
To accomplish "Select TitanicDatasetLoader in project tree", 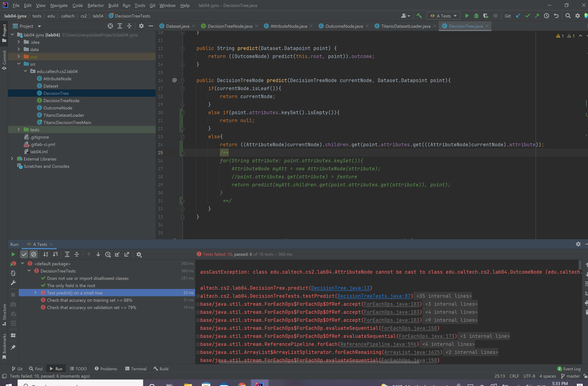I will (64, 115).
